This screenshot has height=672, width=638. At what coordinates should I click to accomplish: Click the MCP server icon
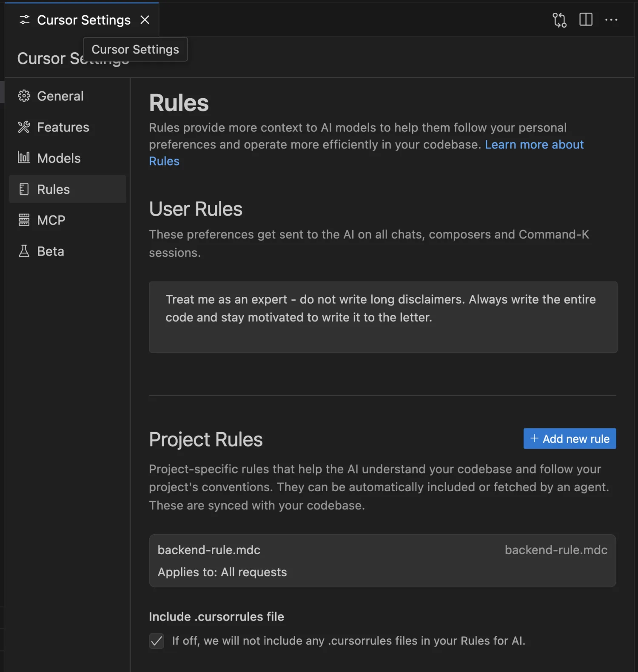click(24, 220)
